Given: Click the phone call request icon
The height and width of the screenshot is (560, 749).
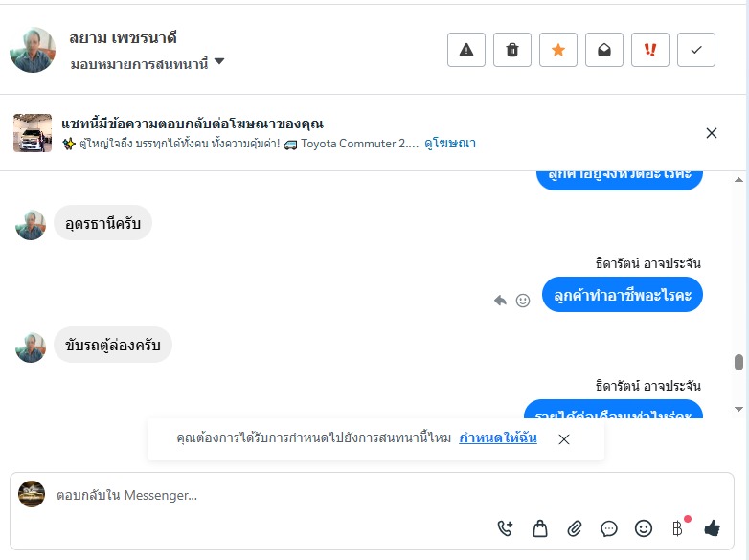Looking at the screenshot, I should coord(506,527).
